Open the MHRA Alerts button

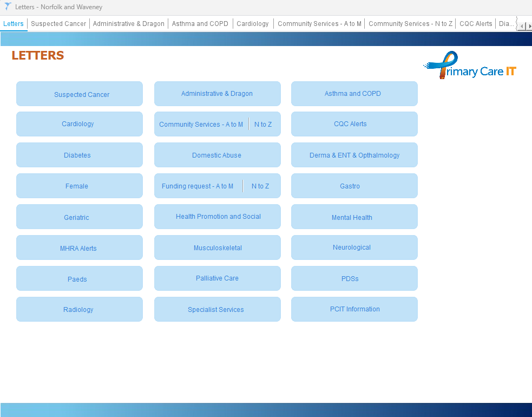pos(79,248)
